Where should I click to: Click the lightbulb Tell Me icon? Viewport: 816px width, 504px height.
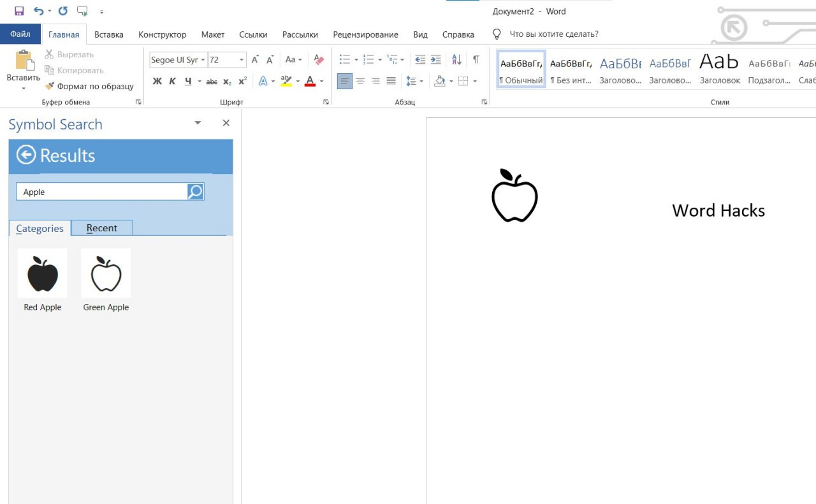pyautogui.click(x=497, y=34)
